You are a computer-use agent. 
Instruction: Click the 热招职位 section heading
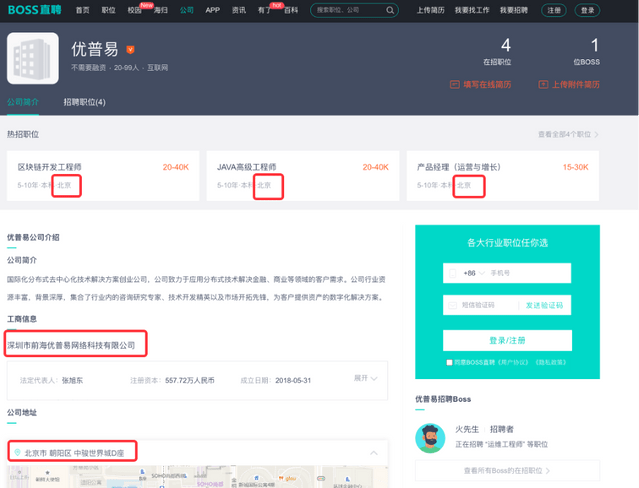click(23, 135)
